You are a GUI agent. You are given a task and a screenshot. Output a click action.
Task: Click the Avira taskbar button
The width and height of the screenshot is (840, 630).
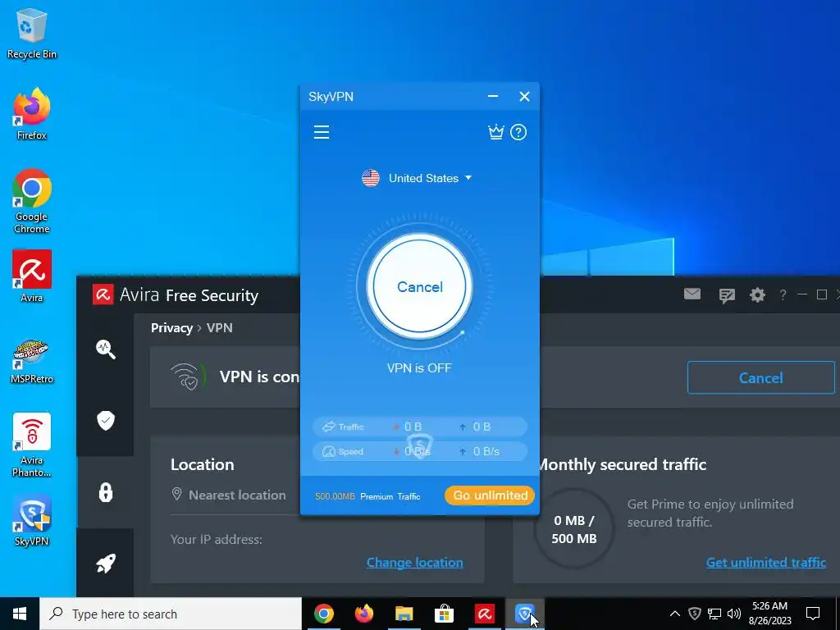[484, 614]
